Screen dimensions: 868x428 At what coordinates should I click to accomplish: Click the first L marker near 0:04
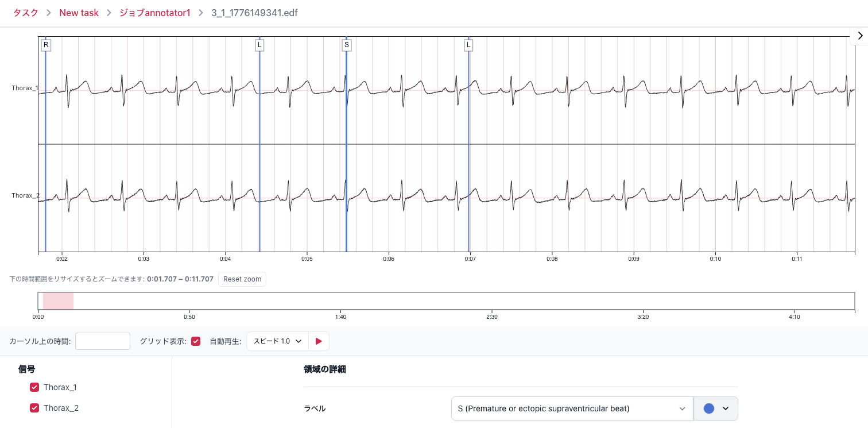click(x=259, y=45)
